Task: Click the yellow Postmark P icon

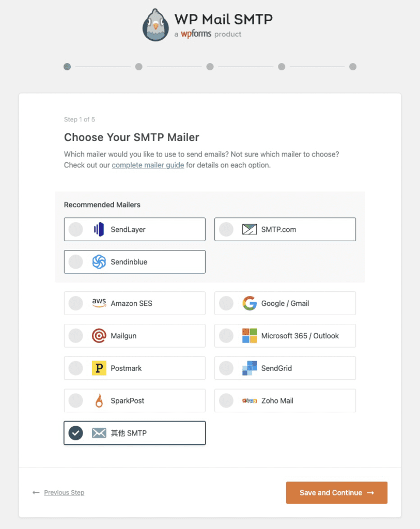Action: 99,368
